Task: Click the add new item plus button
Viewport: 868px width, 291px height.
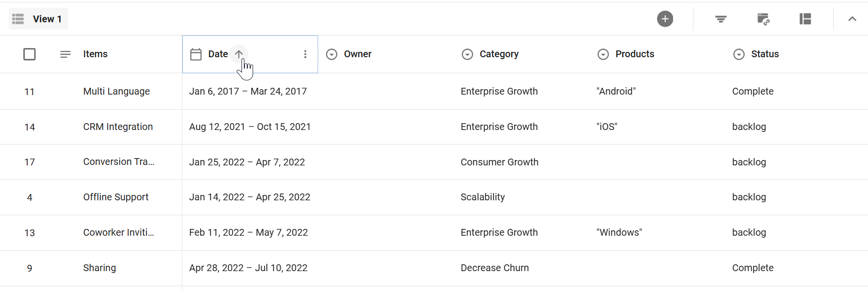Action: (x=665, y=19)
